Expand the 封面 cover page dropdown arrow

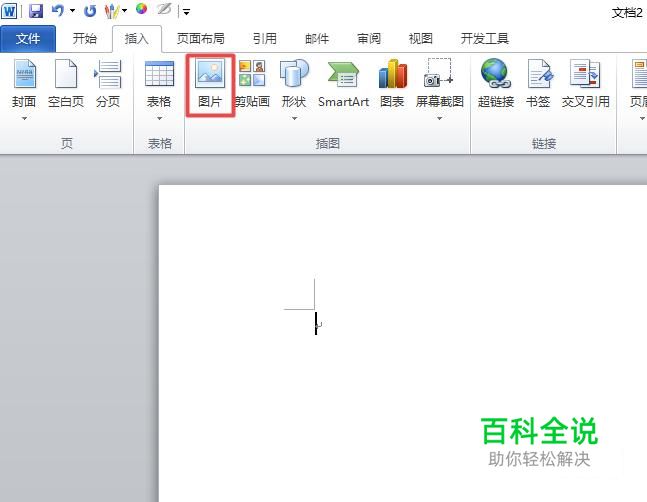(x=24, y=119)
